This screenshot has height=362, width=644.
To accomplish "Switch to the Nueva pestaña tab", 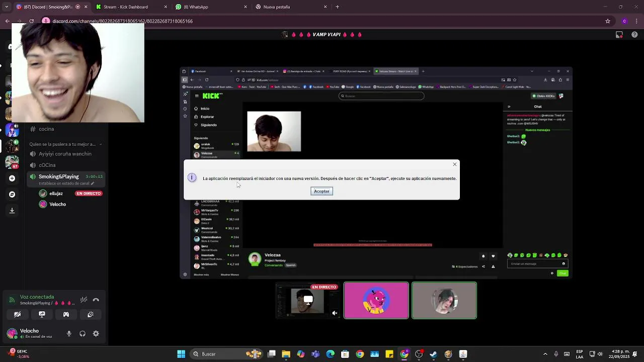I will [x=291, y=7].
